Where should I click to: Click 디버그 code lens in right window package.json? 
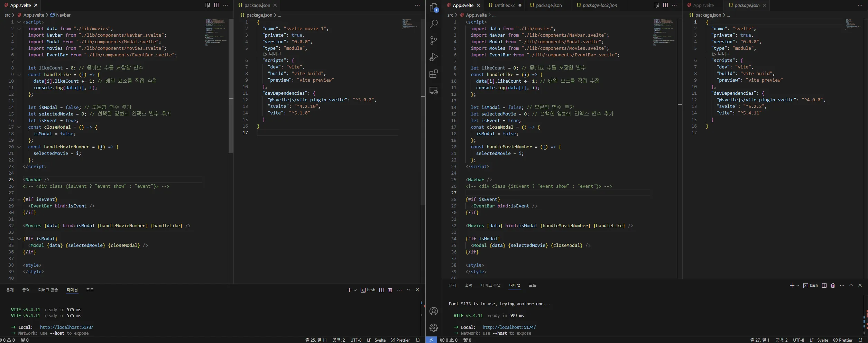pos(721,54)
